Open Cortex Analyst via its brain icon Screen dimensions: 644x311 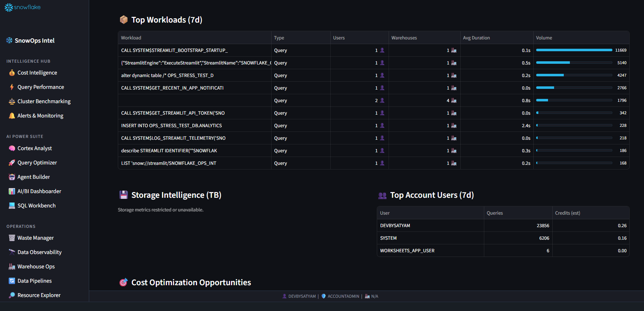coord(12,148)
